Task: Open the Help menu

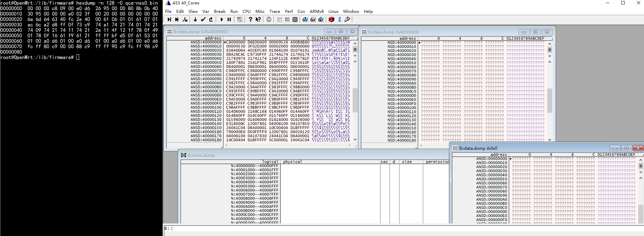Action: (x=369, y=11)
